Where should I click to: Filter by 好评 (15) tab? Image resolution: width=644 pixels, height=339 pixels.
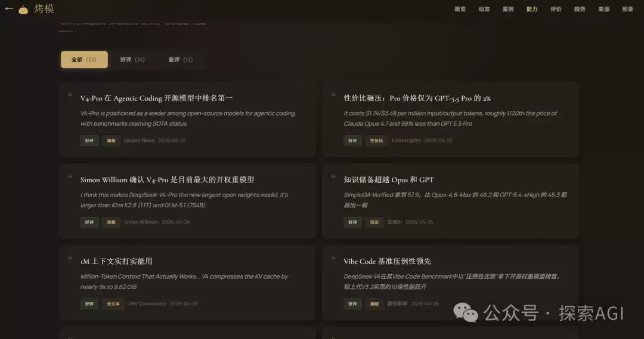pos(132,60)
